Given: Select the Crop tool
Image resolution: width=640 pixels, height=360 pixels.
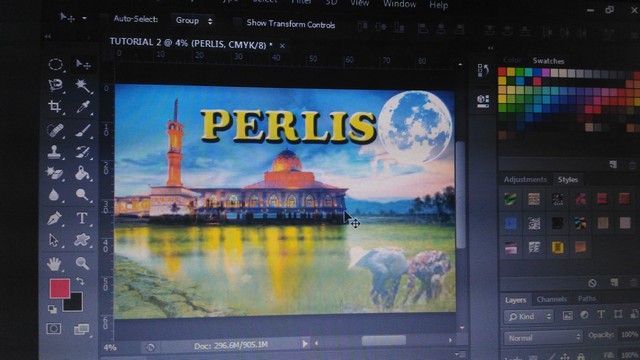Looking at the screenshot, I should pyautogui.click(x=55, y=107).
